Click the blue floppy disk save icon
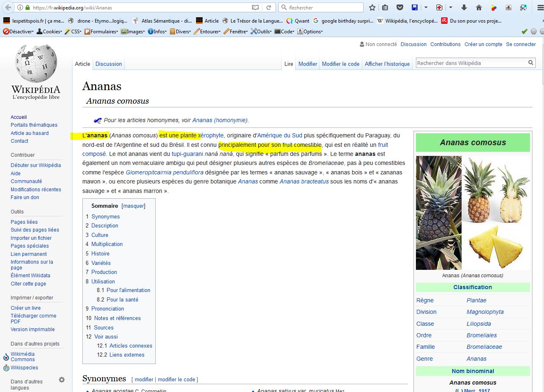544x392 pixels. click(415, 7)
